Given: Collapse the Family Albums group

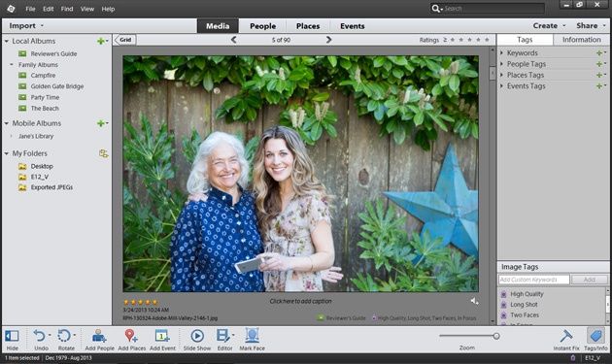Looking at the screenshot, I should click(12, 64).
